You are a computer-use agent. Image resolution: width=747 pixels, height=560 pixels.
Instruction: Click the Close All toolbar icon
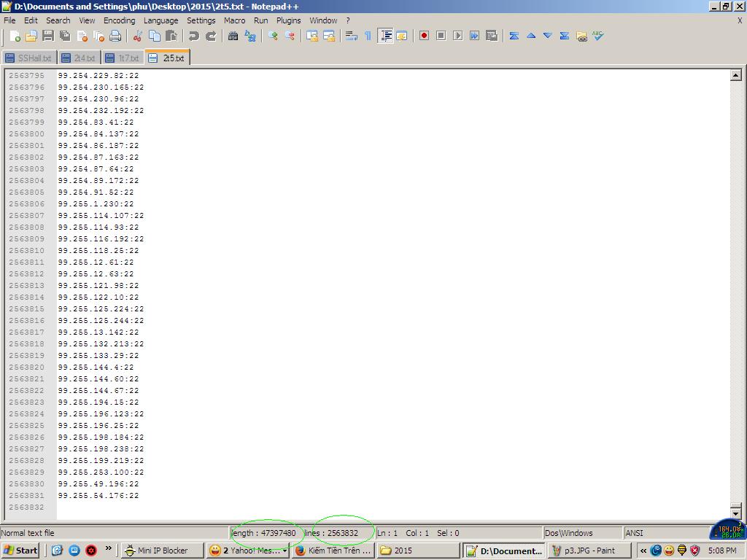point(98,36)
